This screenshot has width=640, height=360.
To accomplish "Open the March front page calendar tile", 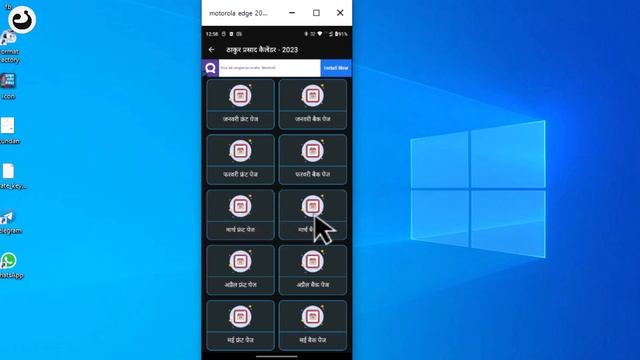I will pos(240,215).
